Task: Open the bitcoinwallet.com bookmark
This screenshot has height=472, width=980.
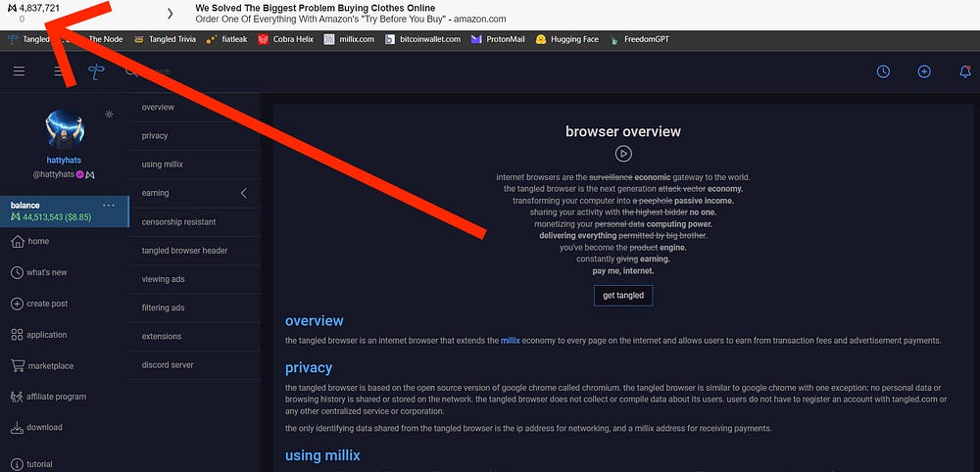Action: coord(422,39)
